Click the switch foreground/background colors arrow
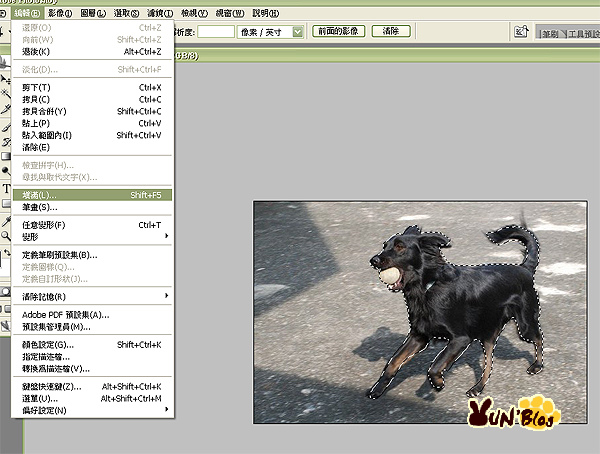The image size is (600, 454). [x=7, y=253]
